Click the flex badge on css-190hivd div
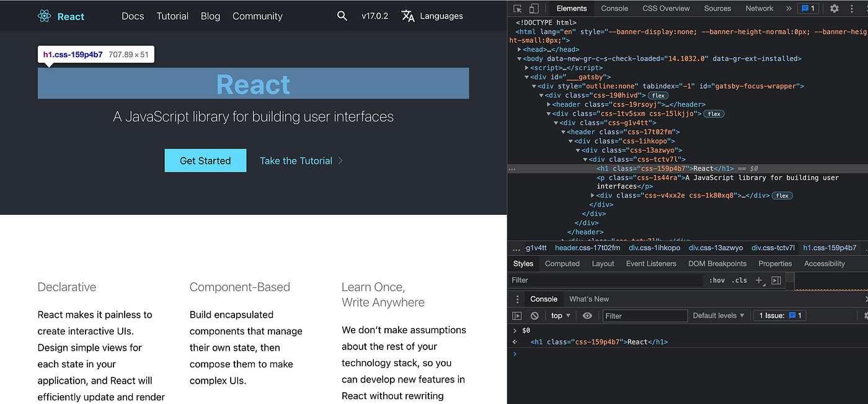The height and width of the screenshot is (404, 868). tap(658, 96)
